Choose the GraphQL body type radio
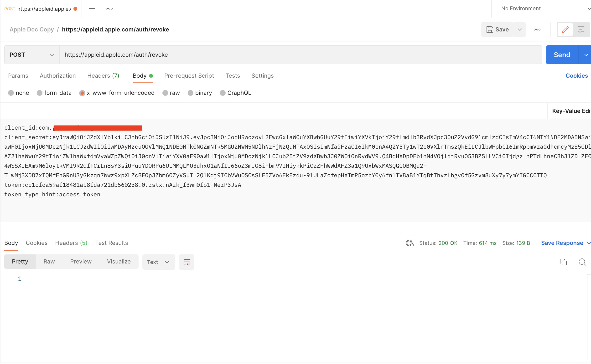Image resolution: width=591 pixels, height=364 pixels. (223, 93)
